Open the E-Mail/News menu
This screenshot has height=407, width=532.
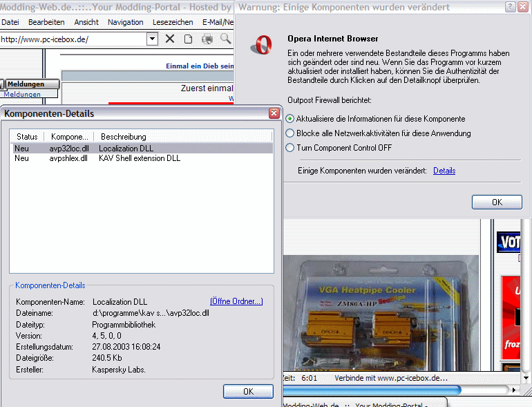tap(218, 22)
